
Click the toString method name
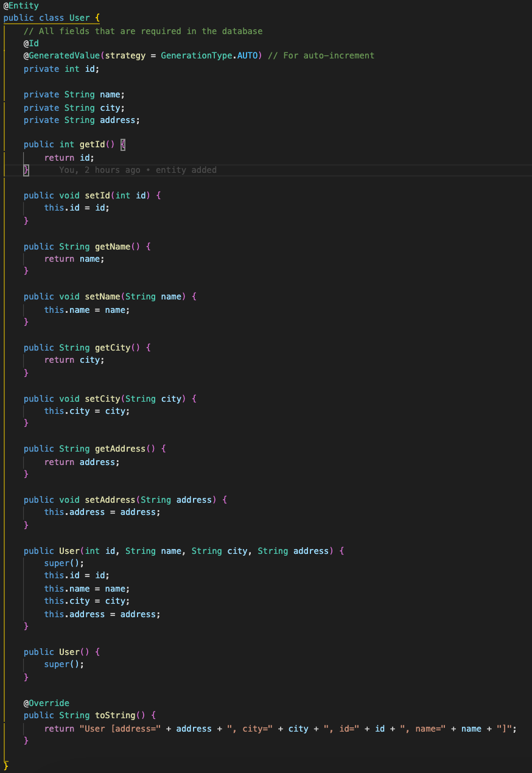coord(115,715)
